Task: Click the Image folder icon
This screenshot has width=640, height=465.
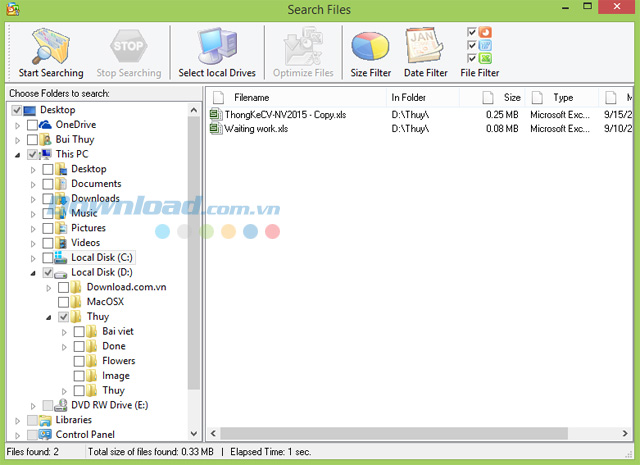Action: [91, 376]
